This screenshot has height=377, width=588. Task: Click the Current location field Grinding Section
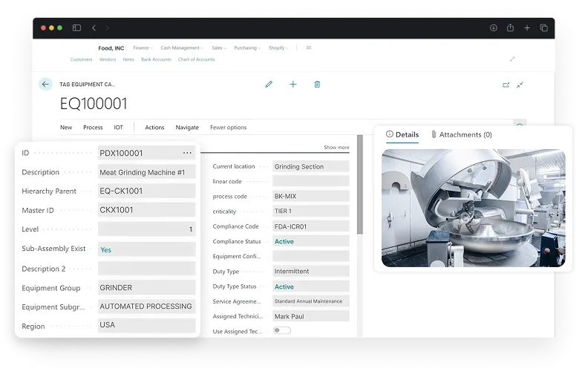(x=311, y=166)
